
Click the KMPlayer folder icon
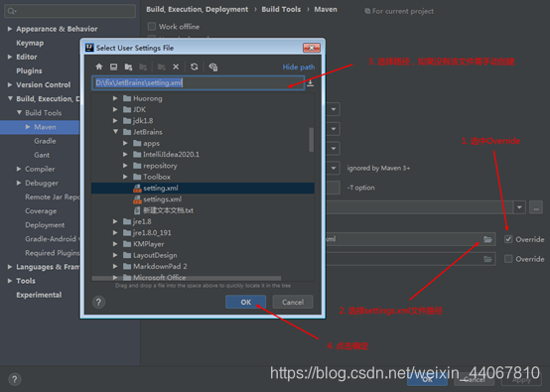click(x=127, y=244)
